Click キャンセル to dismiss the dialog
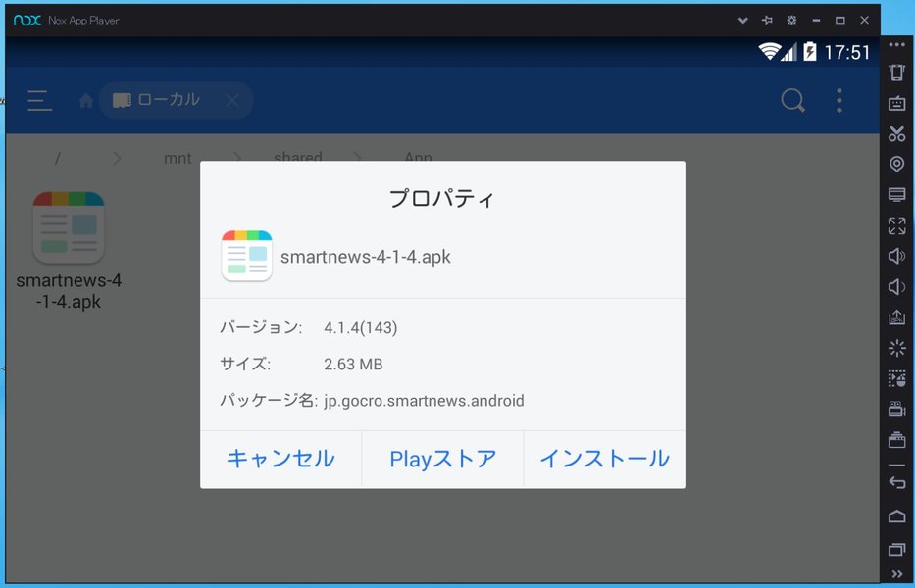Image resolution: width=915 pixels, height=588 pixels. pos(280,459)
